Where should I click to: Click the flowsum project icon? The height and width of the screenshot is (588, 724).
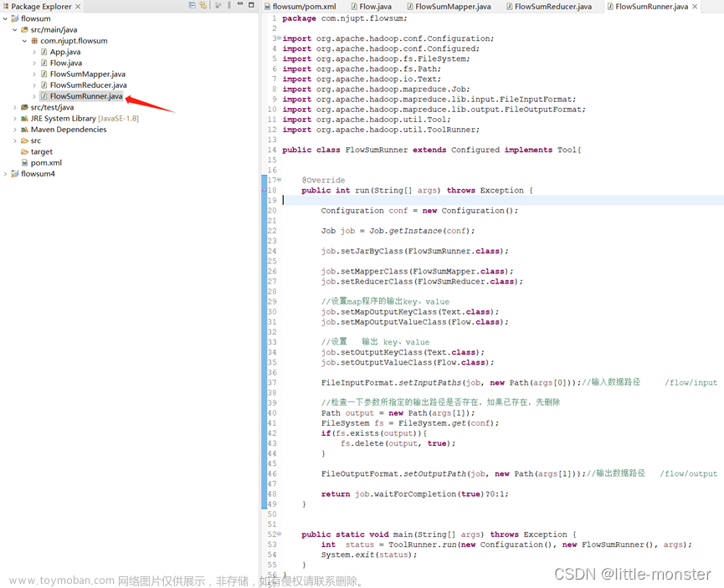[15, 18]
